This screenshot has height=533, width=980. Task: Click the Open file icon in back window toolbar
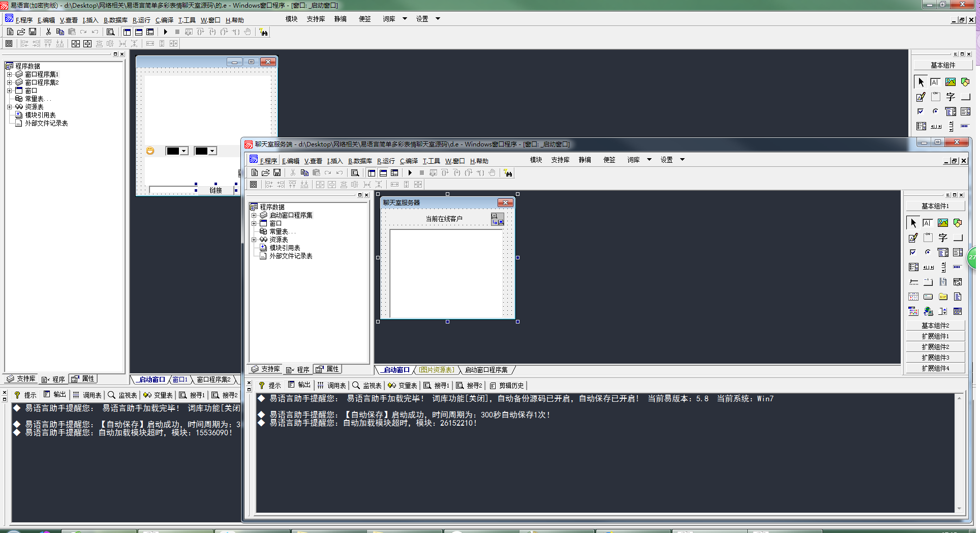coord(21,32)
